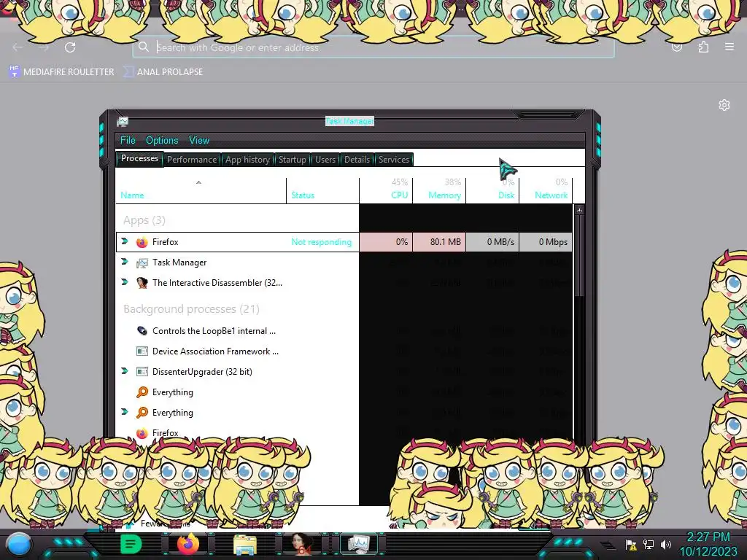
Task: Open the green notes app on taskbar
Action: [131, 544]
